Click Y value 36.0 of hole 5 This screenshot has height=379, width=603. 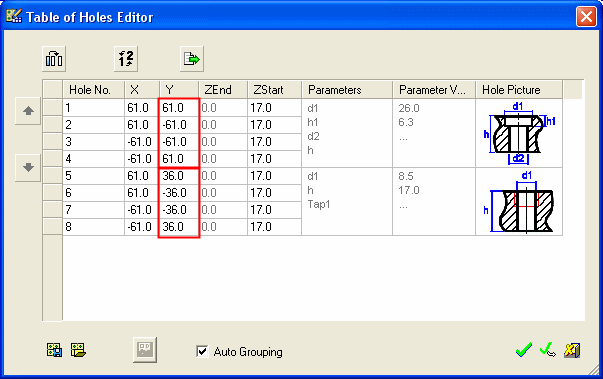point(179,176)
